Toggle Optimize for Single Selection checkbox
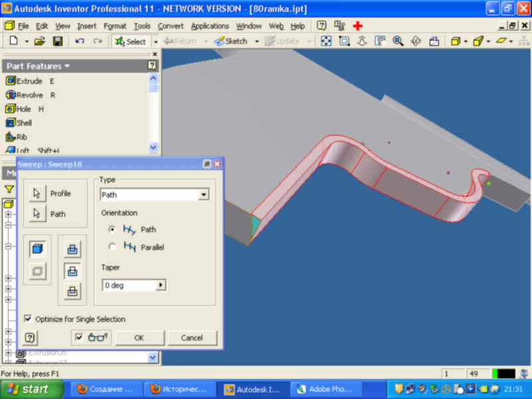This screenshot has width=532, height=399. click(x=28, y=319)
